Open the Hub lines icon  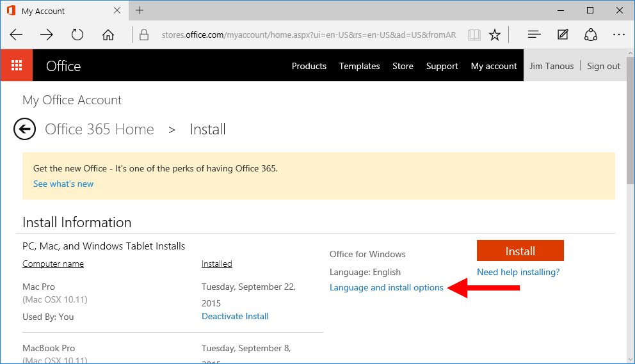[534, 35]
